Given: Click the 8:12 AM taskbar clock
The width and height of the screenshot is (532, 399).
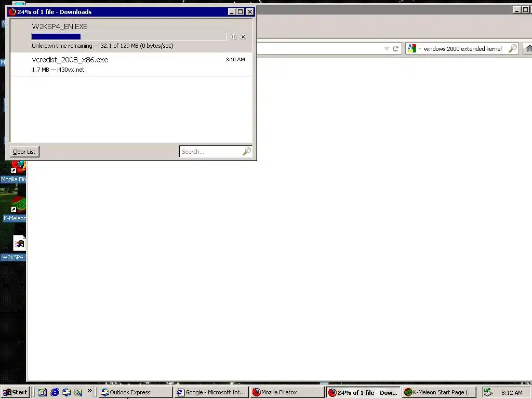Looking at the screenshot, I should pyautogui.click(x=512, y=393).
